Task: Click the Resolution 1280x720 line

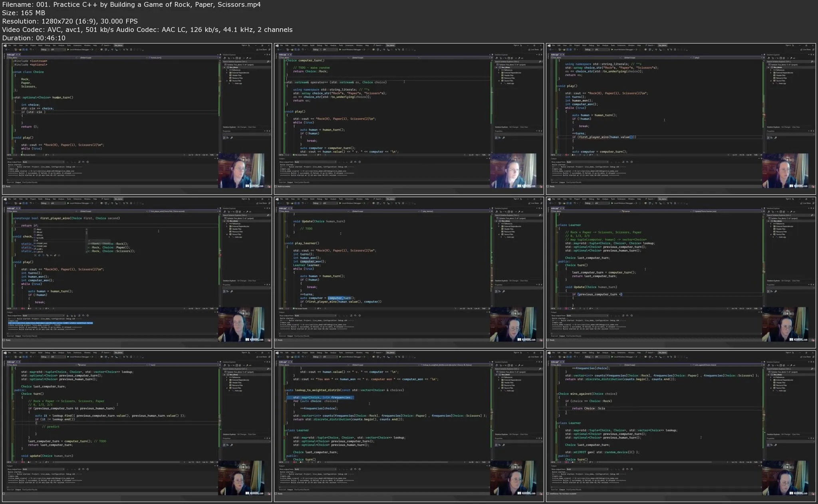Action: tap(70, 21)
